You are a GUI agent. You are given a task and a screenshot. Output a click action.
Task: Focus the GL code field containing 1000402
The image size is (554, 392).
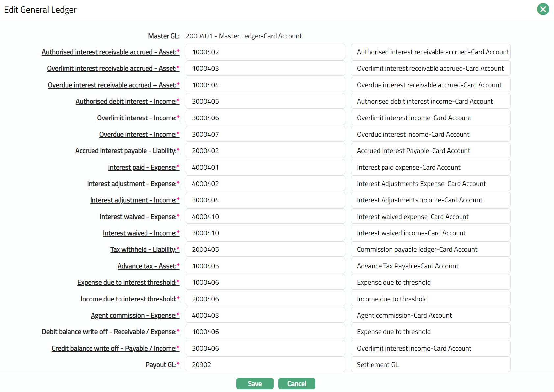(x=265, y=52)
